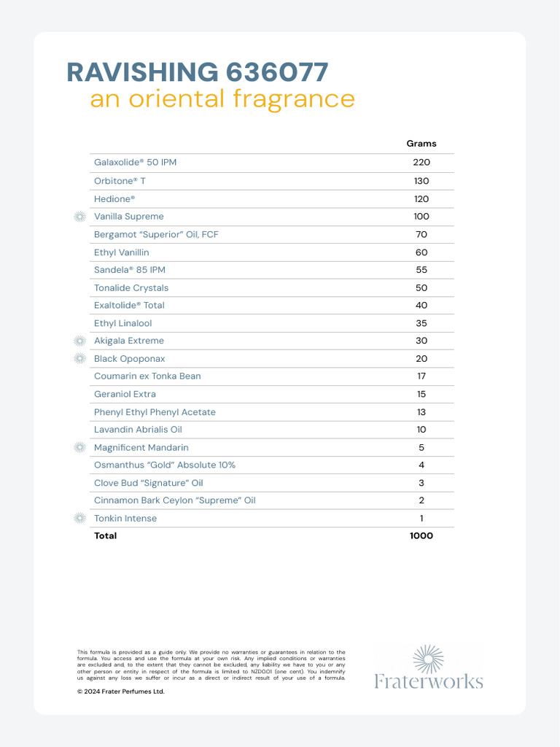
Task: Click the Fraterworks brand name text
Action: (x=429, y=682)
